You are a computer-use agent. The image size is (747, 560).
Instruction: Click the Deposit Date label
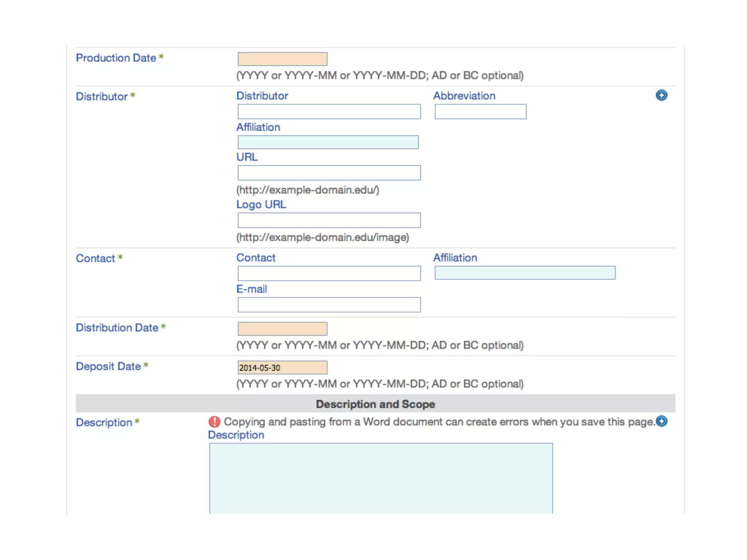108,366
